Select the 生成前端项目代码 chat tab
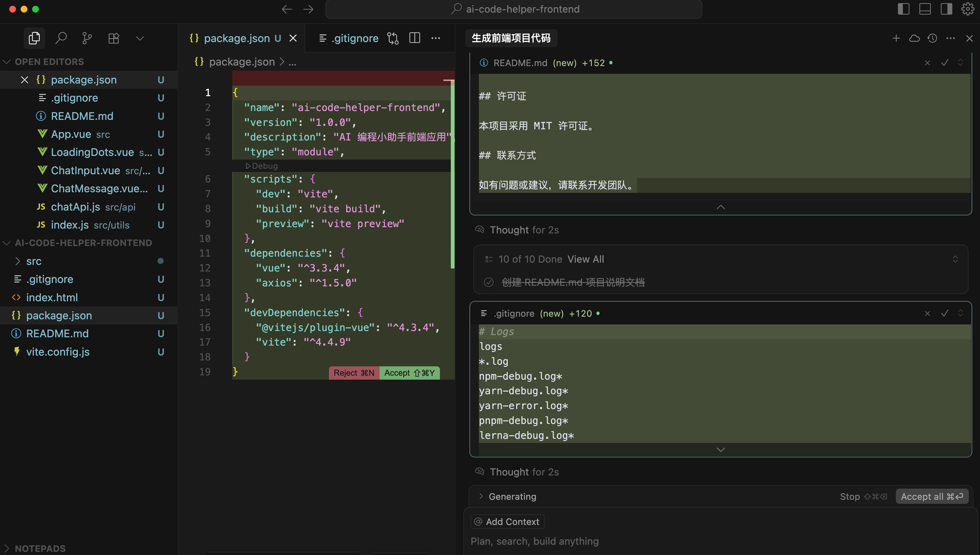The width and height of the screenshot is (980, 555). point(511,38)
